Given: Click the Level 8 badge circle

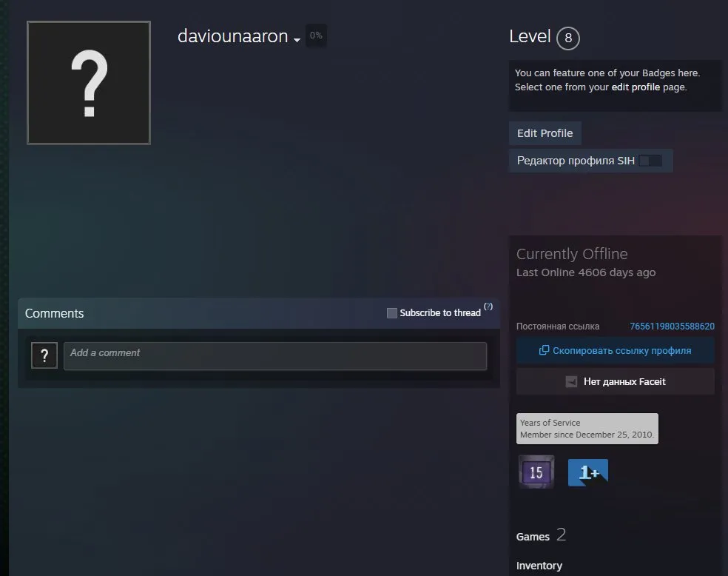Looking at the screenshot, I should pos(567,38).
